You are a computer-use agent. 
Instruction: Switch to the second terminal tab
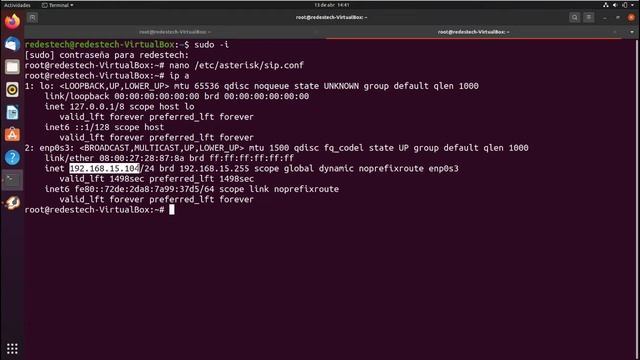coord(473,32)
